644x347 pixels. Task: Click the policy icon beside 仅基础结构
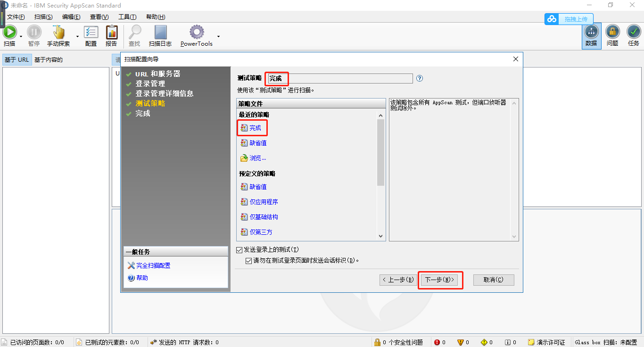[244, 217]
